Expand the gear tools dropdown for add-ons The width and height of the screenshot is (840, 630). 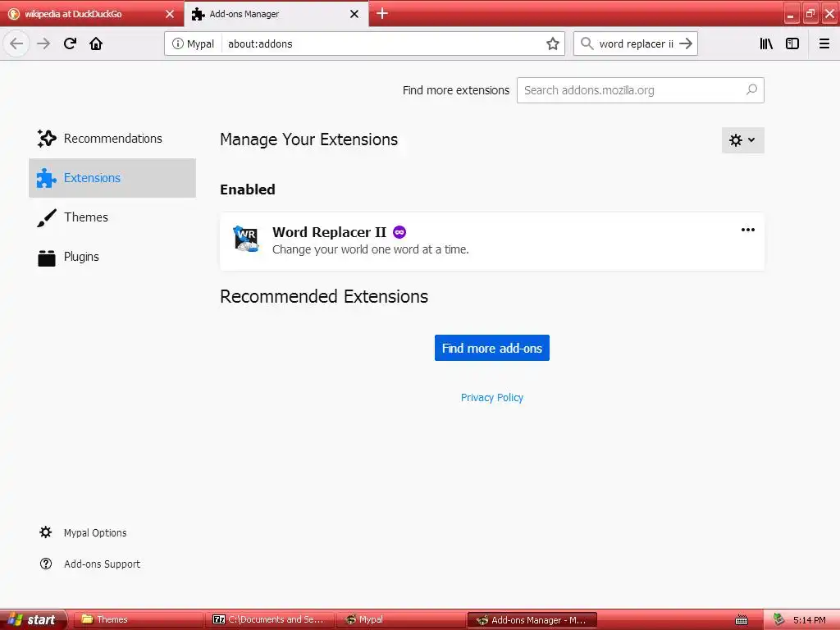(x=742, y=140)
